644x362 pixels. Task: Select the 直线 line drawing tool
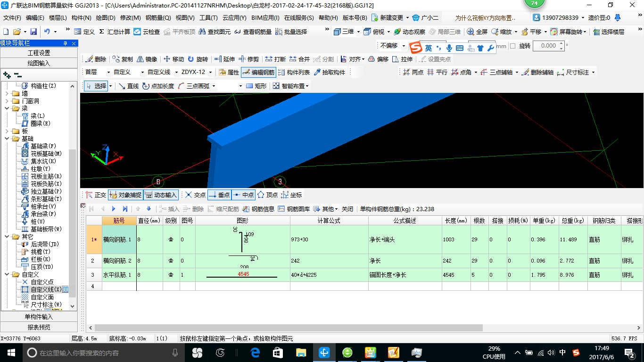[128, 86]
